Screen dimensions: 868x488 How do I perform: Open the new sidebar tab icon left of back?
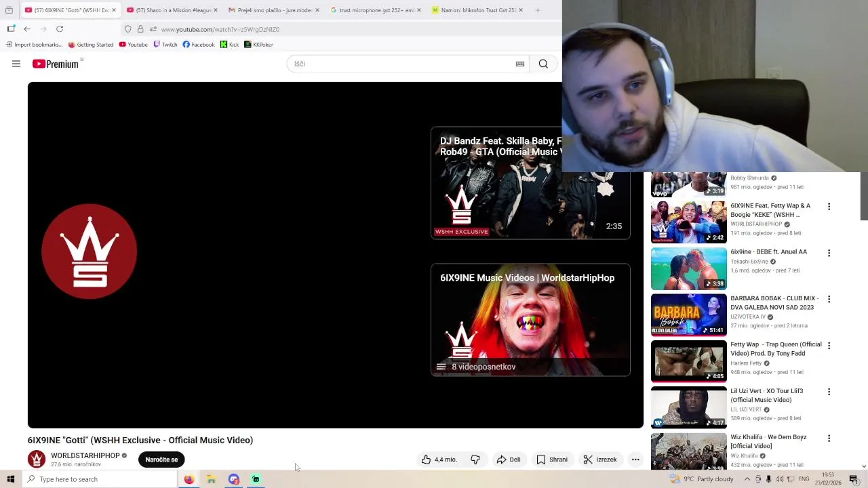pyautogui.click(x=11, y=29)
